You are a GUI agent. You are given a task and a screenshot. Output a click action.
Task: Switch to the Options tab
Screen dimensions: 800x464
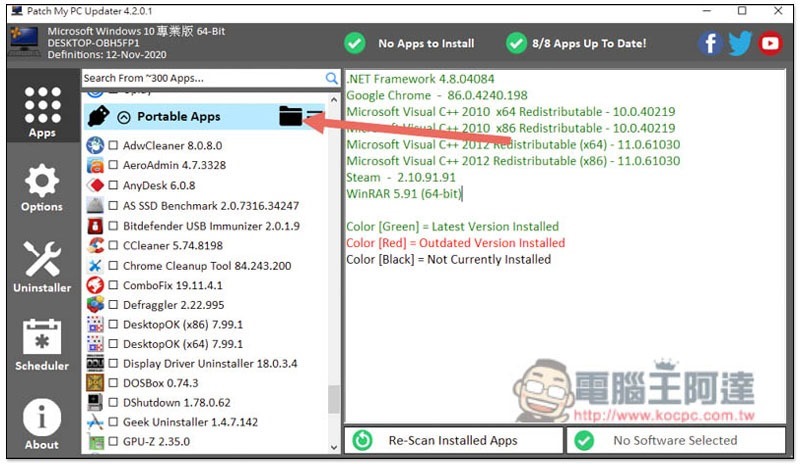(x=41, y=188)
